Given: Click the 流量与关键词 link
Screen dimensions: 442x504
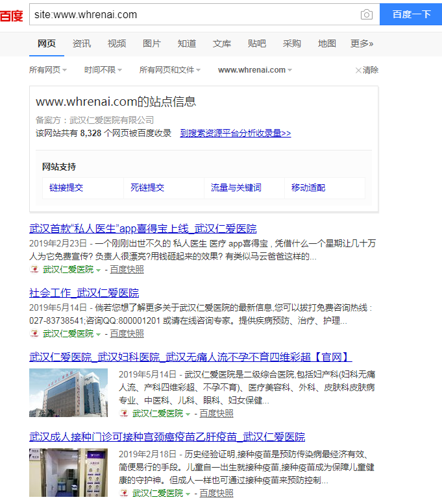Looking at the screenshot, I should (236, 187).
